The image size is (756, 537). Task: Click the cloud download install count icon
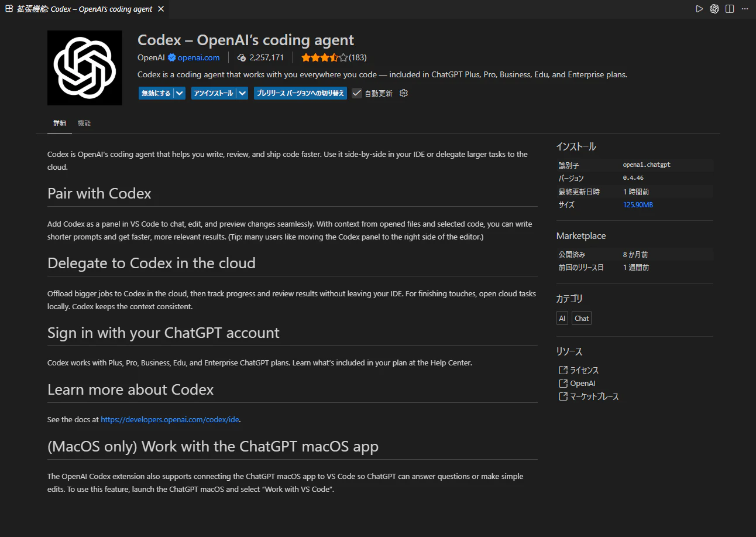[242, 57]
